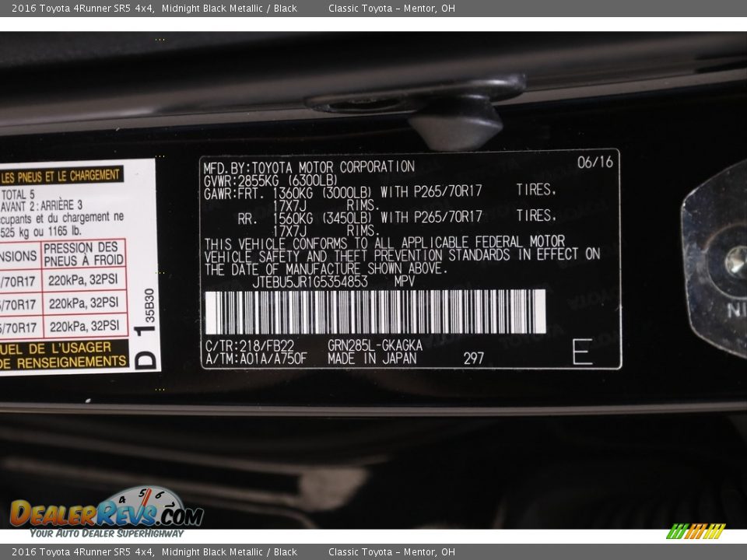The image size is (747, 560).
Task: Click the 'Your Auto Dealer SuperHighway' tagline
Action: [x=107, y=534]
